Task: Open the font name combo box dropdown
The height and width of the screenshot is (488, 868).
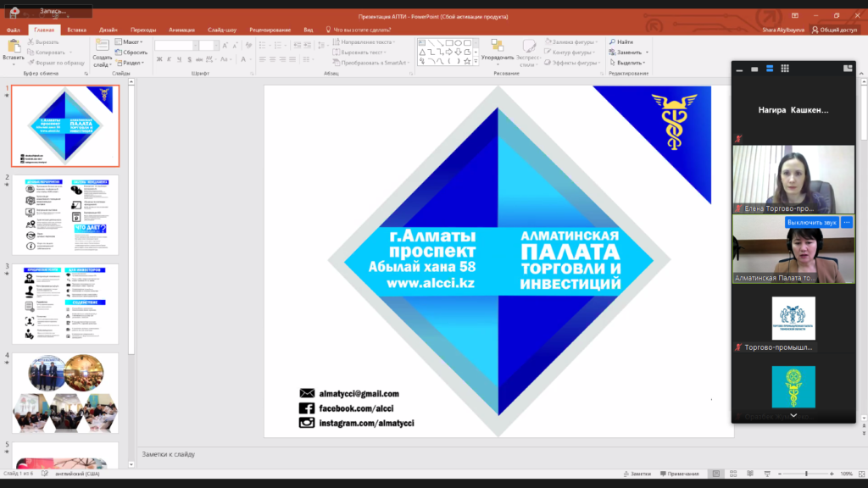Action: [196, 46]
